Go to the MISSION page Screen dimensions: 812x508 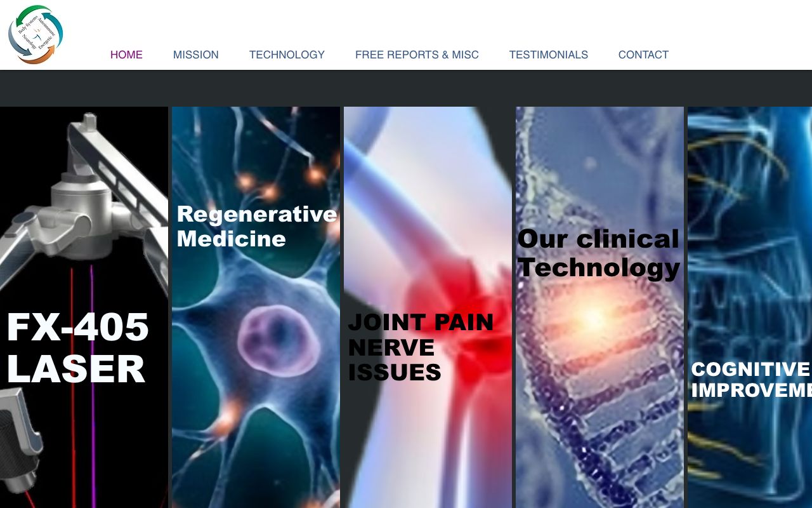(196, 55)
